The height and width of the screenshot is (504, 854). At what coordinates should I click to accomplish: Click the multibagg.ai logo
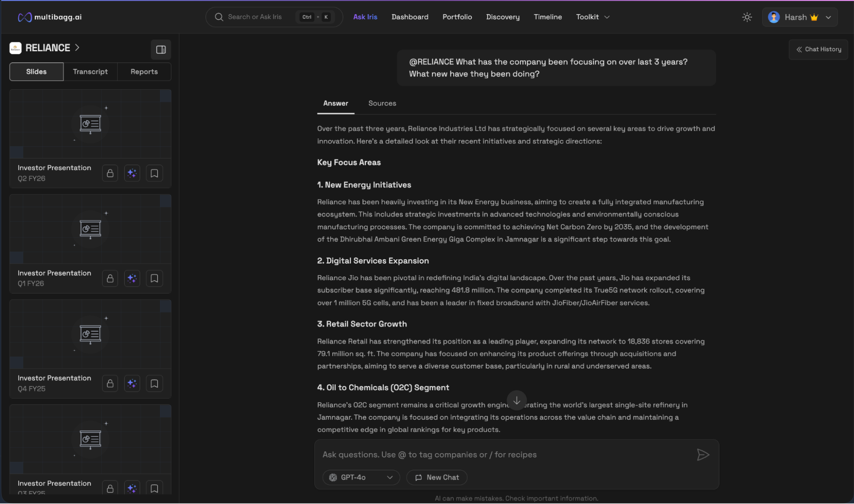(50, 17)
